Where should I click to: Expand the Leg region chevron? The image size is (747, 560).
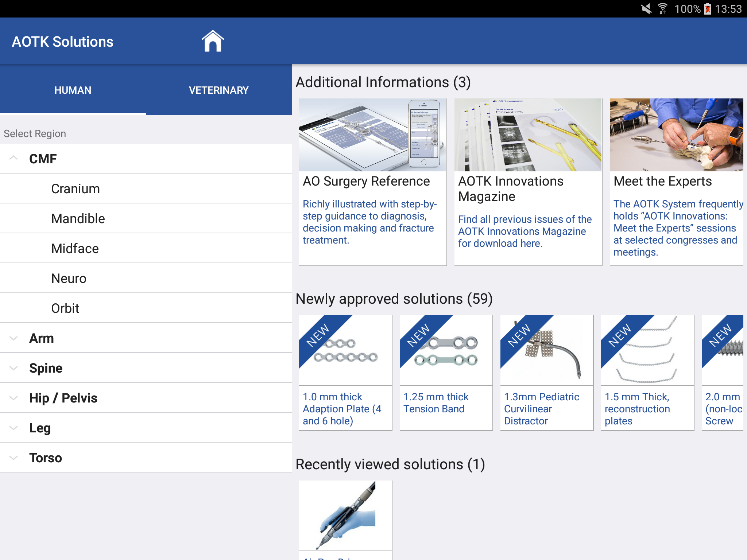(x=13, y=428)
